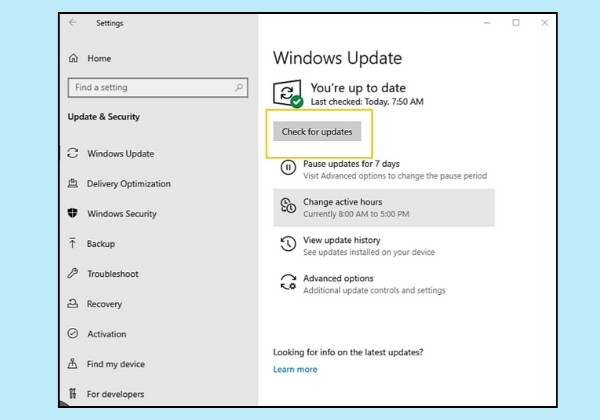The height and width of the screenshot is (420, 600).
Task: Click the Windows Security shield icon
Action: point(73,213)
